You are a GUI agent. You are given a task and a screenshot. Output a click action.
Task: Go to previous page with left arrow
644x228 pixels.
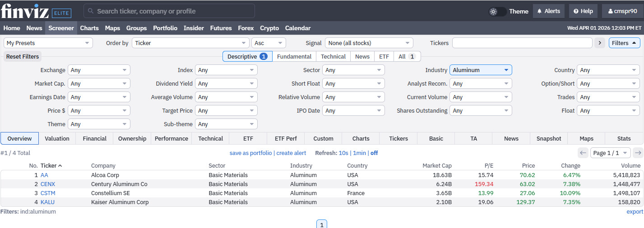pos(583,153)
